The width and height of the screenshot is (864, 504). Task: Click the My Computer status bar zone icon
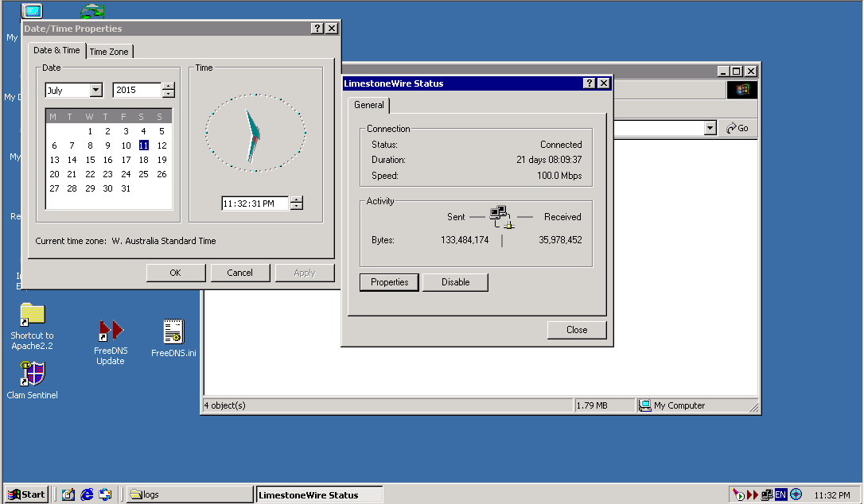644,405
